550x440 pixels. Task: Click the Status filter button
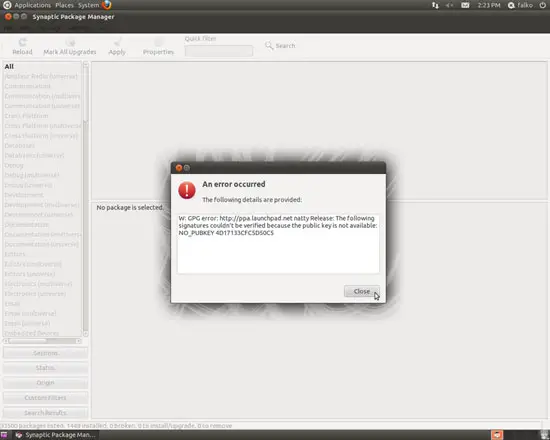click(x=46, y=368)
